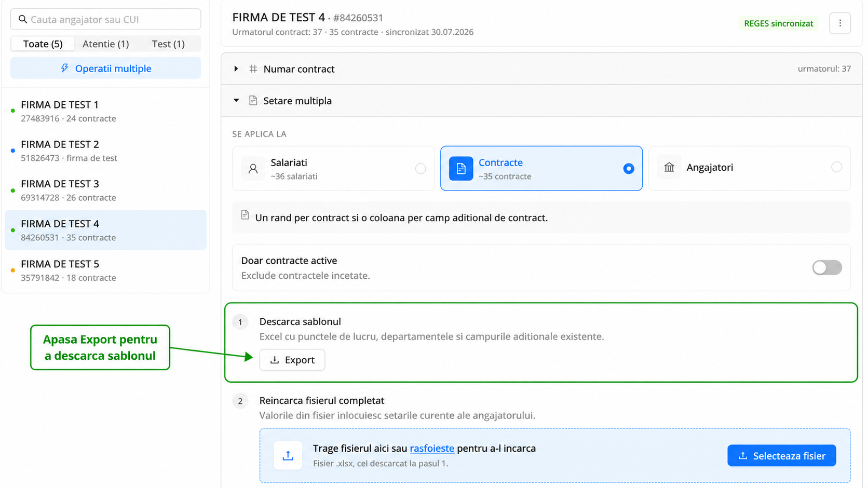Click the 'urmatorul: 37' text
The width and height of the screenshot is (868, 488).
pos(824,69)
